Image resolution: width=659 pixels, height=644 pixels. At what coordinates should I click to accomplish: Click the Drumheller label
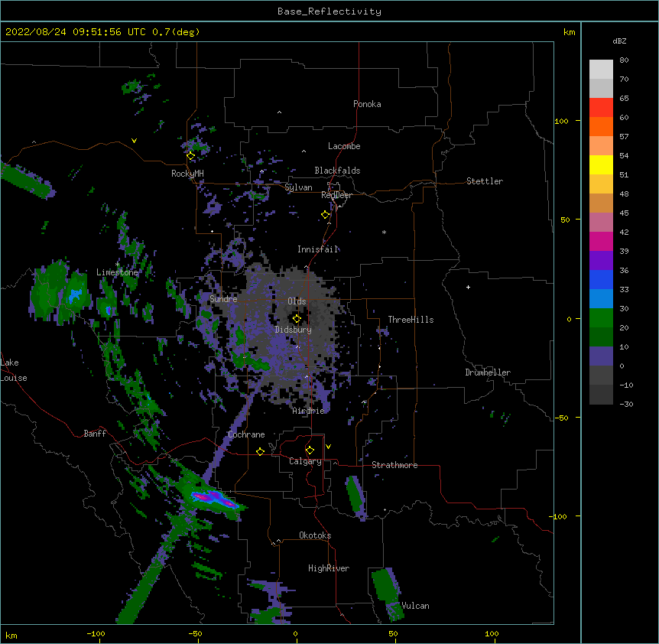(x=488, y=372)
